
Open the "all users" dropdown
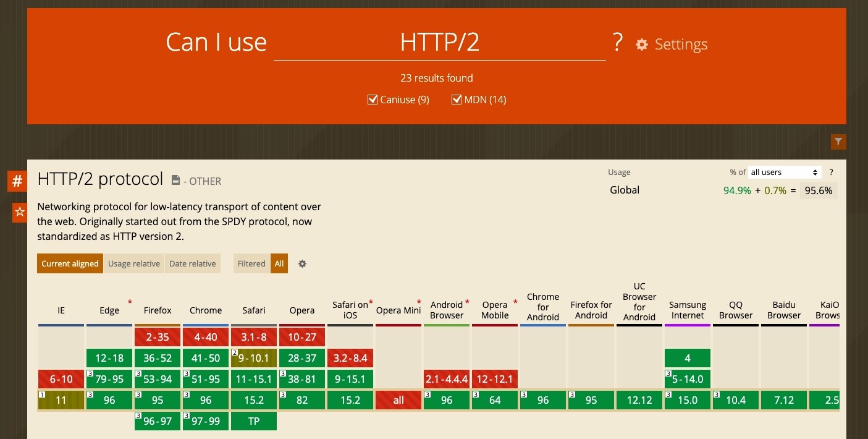[x=783, y=172]
